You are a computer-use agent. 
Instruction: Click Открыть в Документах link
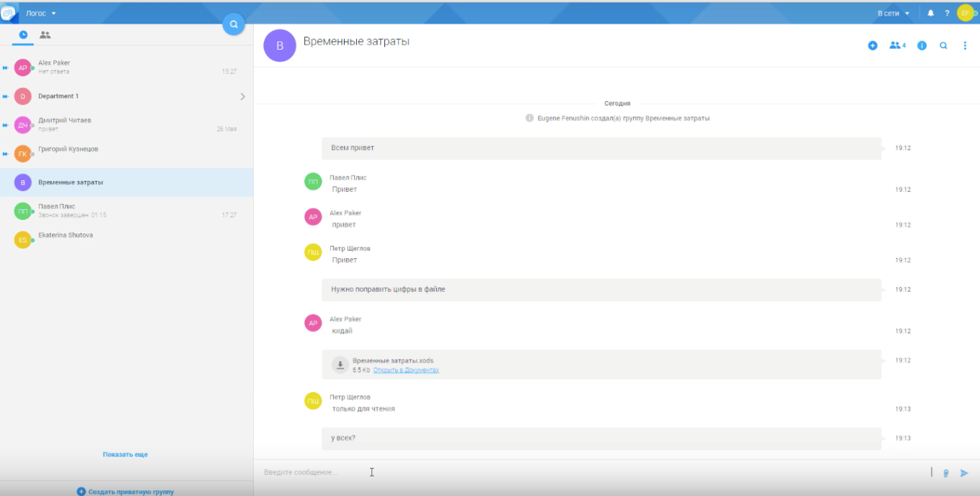click(x=406, y=370)
